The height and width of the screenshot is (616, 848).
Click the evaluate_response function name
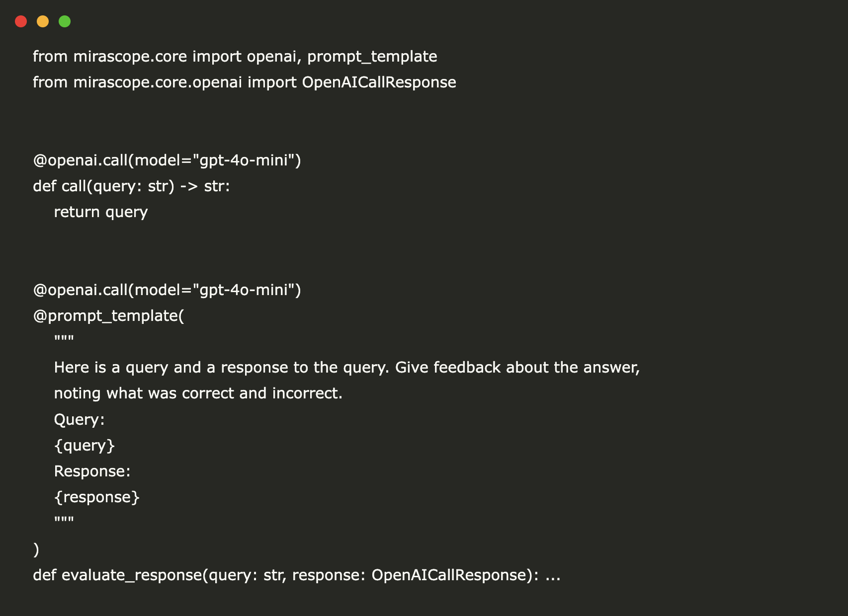(x=131, y=575)
